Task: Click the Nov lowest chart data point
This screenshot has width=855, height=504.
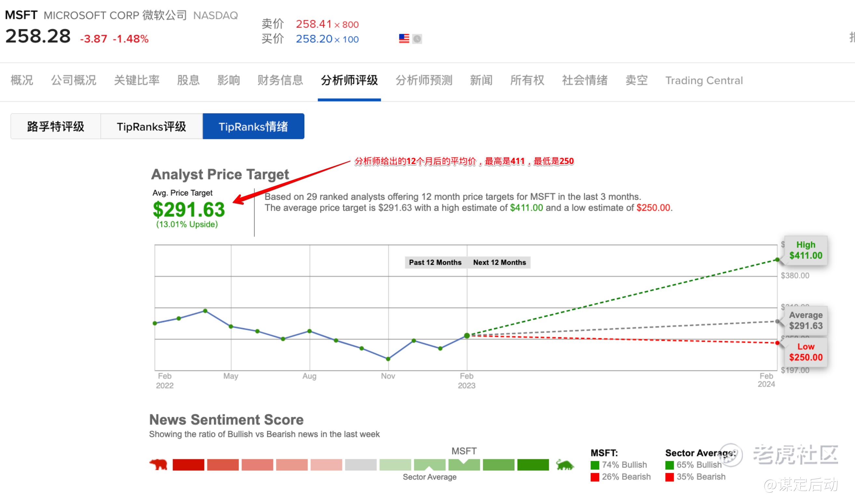Action: [388, 359]
